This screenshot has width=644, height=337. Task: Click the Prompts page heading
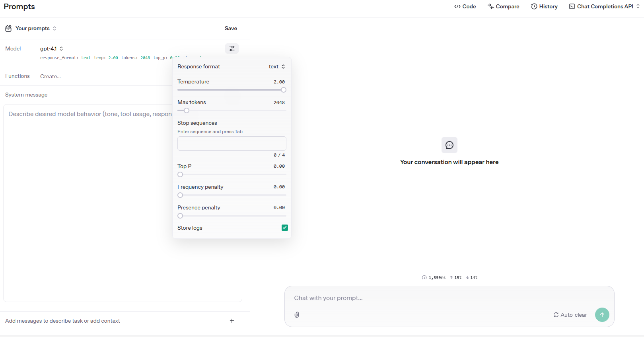click(x=19, y=6)
